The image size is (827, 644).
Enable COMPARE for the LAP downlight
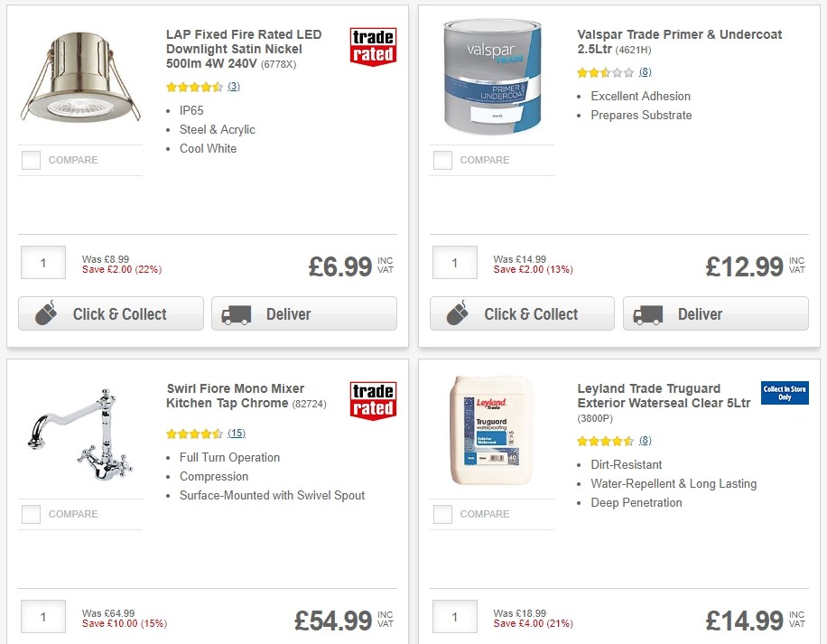30,160
